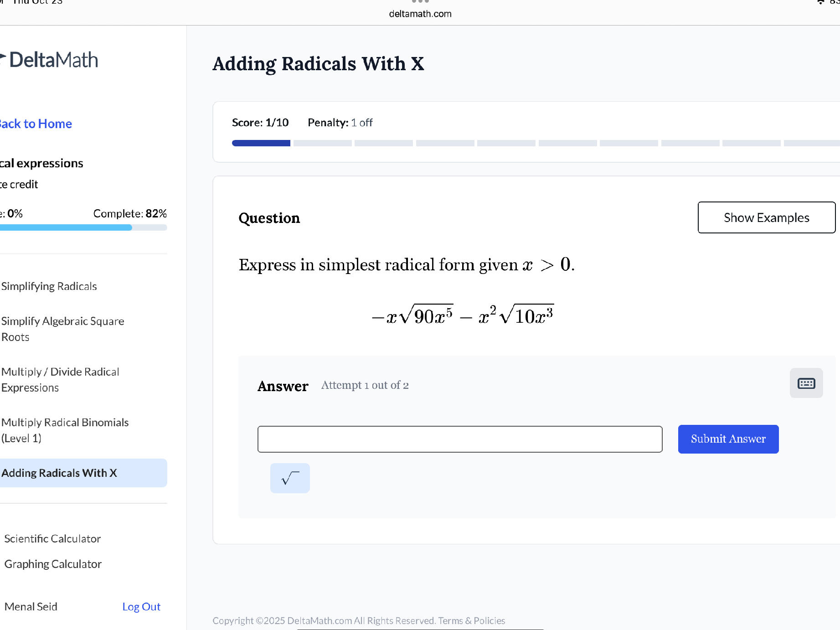Image resolution: width=840 pixels, height=630 pixels.
Task: Open Multiply Radical Binomials Level 1
Action: (65, 430)
